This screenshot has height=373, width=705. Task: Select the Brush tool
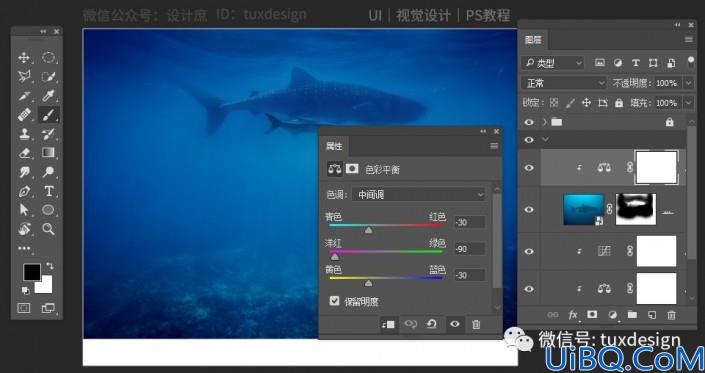click(x=48, y=115)
